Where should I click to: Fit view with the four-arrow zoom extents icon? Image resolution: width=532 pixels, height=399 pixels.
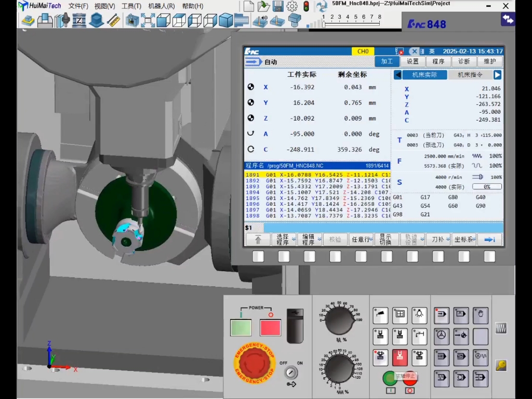[148, 20]
